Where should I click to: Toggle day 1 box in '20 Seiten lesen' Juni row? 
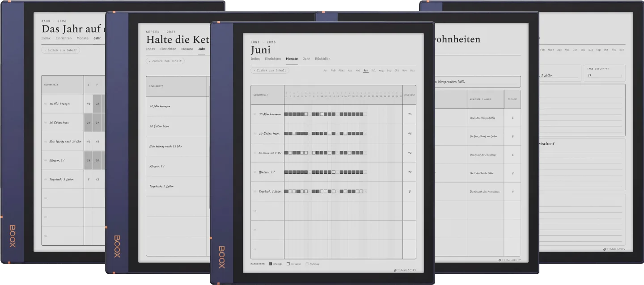pos(286,133)
